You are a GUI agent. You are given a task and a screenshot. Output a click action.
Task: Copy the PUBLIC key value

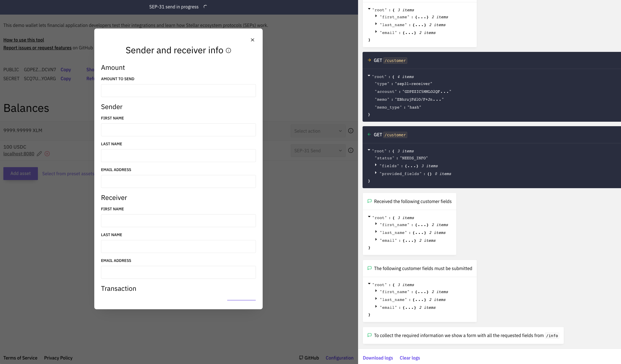pyautogui.click(x=65, y=70)
